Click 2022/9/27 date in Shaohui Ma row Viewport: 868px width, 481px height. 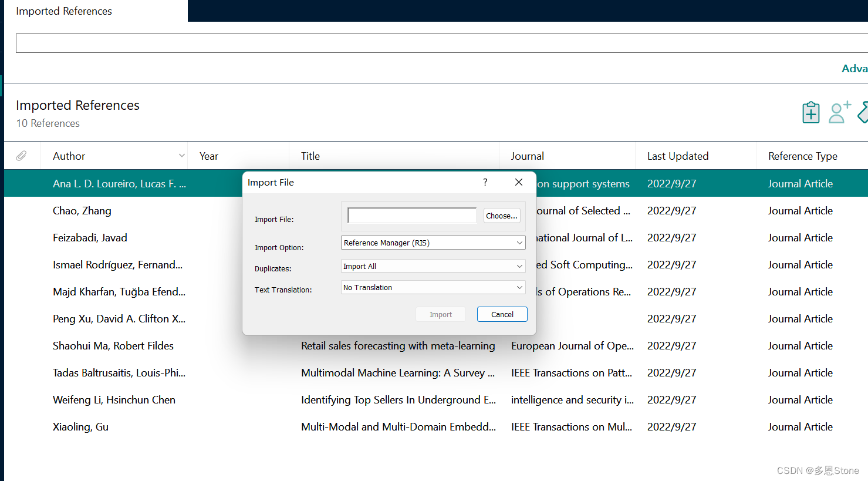(x=672, y=346)
